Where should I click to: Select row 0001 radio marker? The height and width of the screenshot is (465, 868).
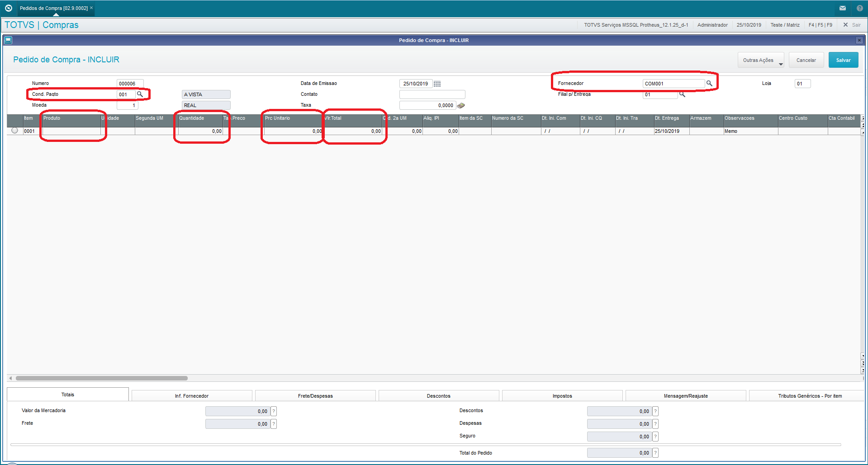15,131
